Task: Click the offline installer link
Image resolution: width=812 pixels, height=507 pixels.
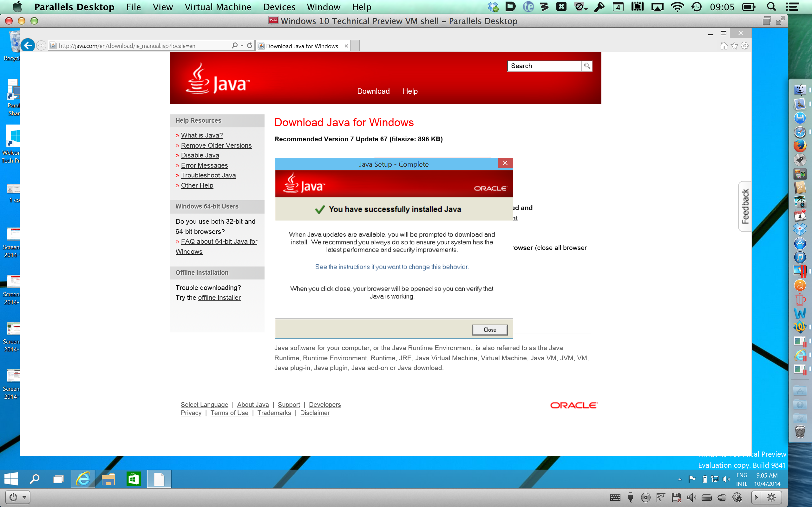Action: click(219, 298)
